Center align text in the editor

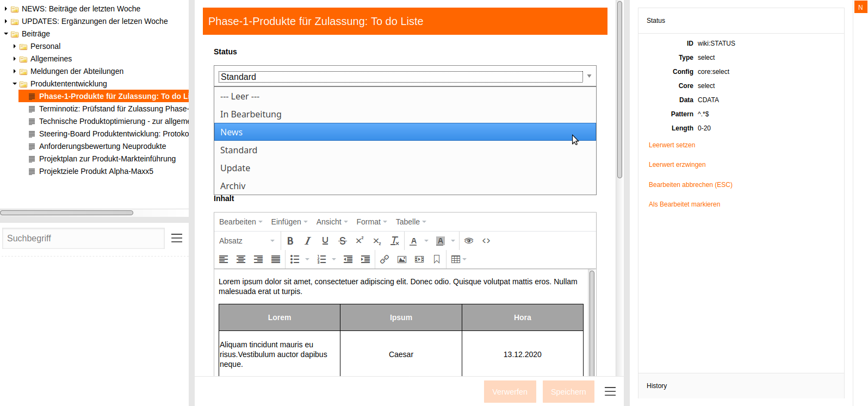[241, 259]
